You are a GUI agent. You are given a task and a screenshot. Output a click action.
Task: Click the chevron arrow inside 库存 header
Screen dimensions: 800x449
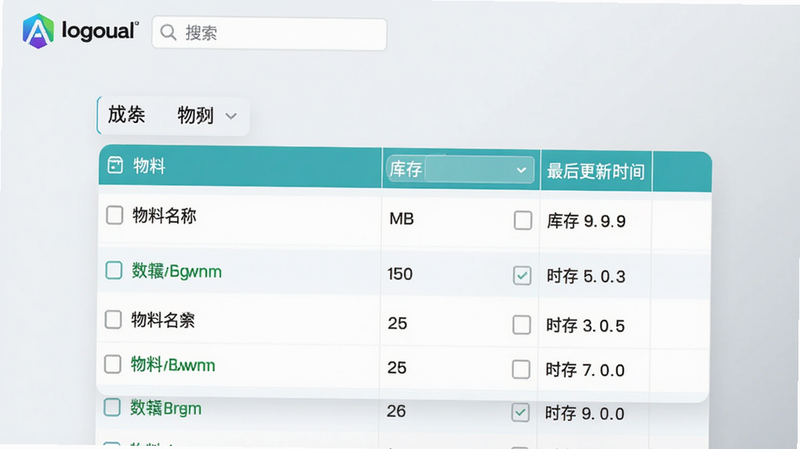pyautogui.click(x=521, y=170)
